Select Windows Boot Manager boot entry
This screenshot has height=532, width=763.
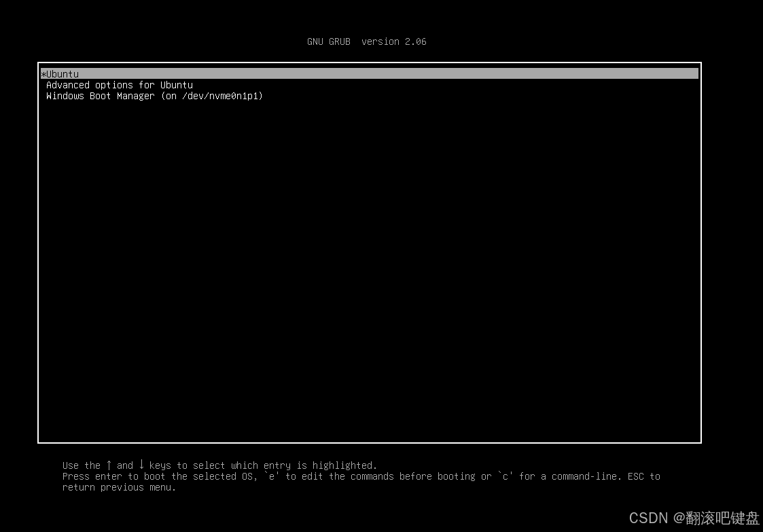tap(155, 96)
